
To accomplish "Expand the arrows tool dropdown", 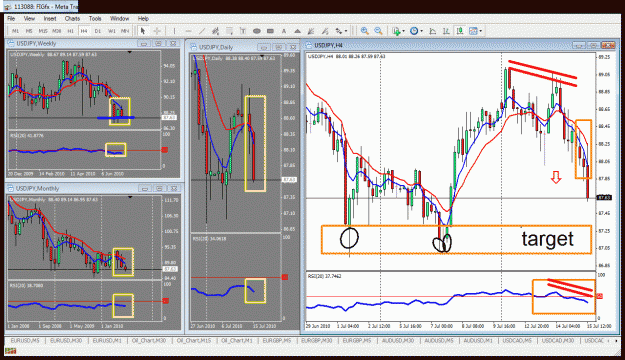I will (346, 31).
